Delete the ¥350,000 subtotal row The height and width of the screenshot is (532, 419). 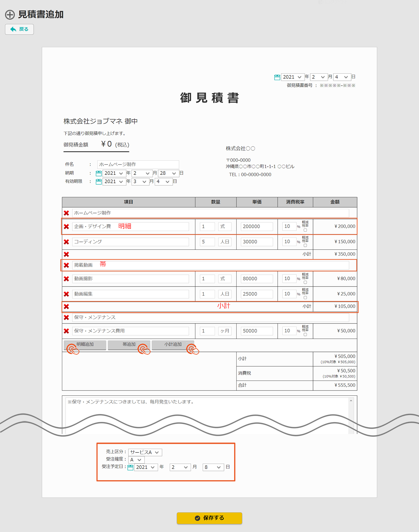66,254
